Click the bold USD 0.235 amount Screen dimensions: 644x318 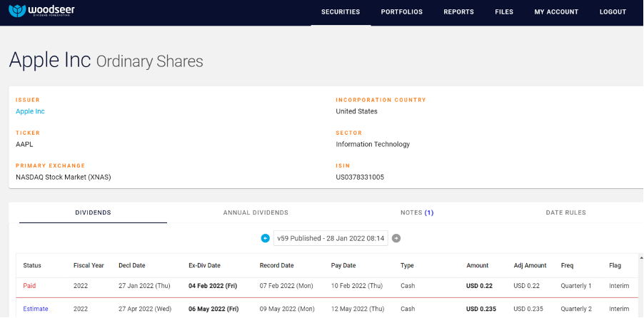(x=481, y=309)
